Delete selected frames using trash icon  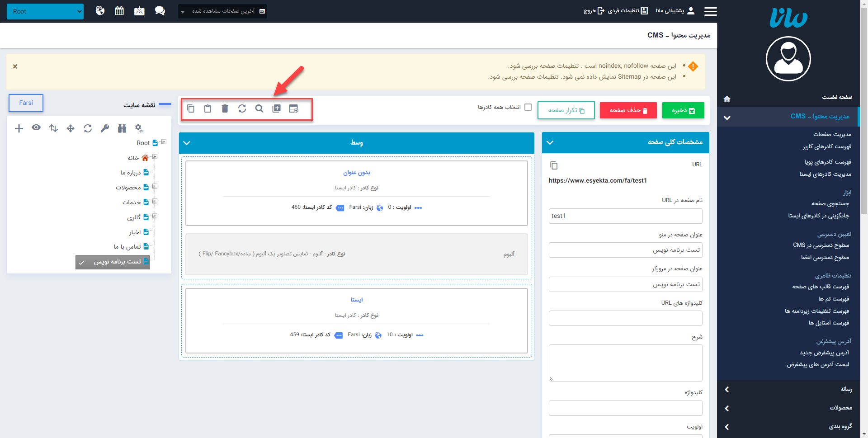coord(225,108)
